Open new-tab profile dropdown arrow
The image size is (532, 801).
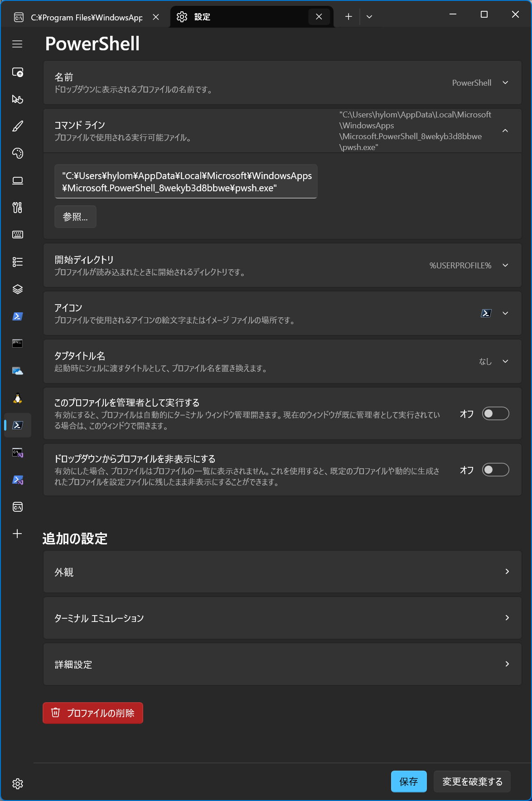coord(369,17)
